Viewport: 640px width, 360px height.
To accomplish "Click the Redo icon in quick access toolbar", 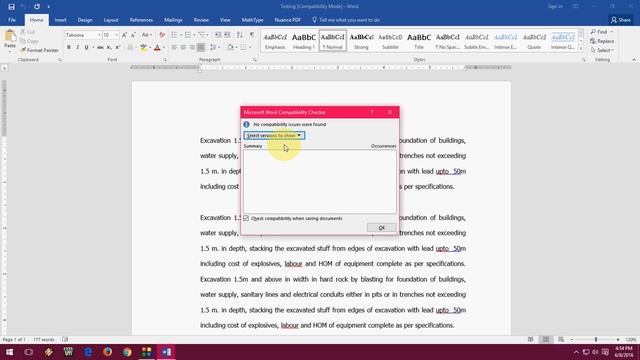I will tap(37, 7).
